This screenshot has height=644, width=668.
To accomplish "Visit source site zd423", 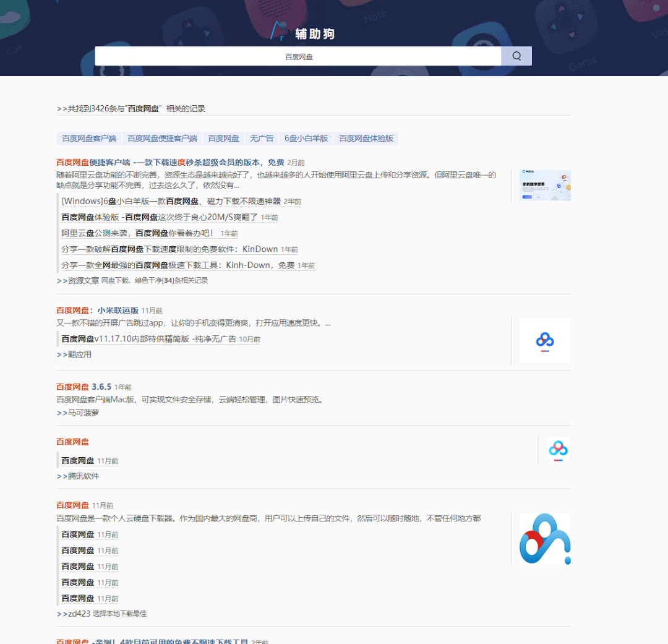I will tap(79, 614).
